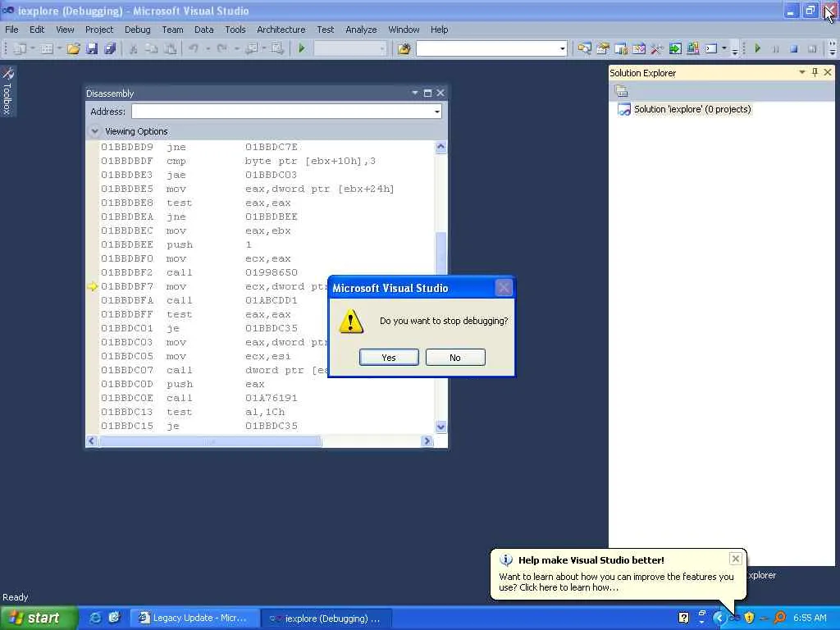Viewport: 840px width, 630px height.
Task: Click the Copy toolbar icon
Action: (152, 48)
